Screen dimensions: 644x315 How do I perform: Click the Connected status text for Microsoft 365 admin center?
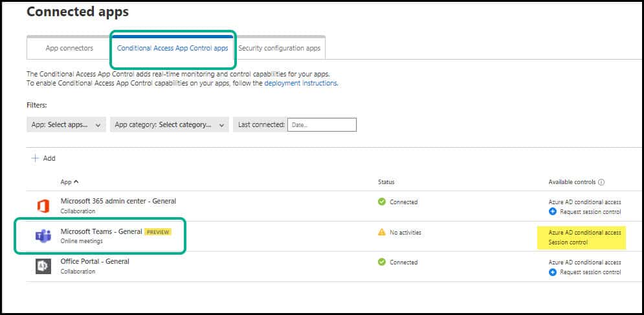(404, 202)
